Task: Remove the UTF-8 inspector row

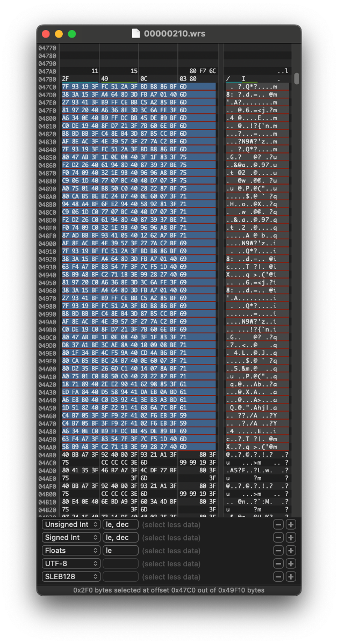Action: click(x=278, y=563)
